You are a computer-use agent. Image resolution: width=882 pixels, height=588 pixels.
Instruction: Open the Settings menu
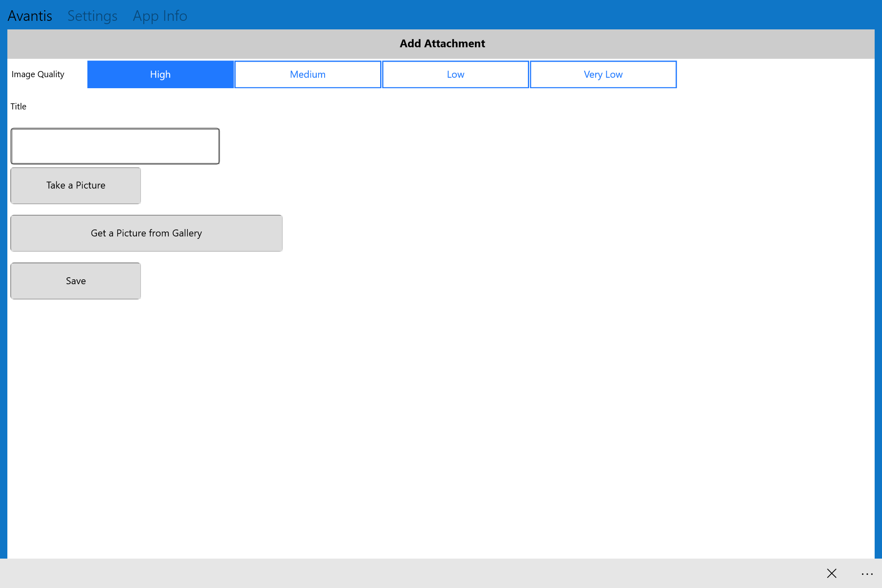point(92,14)
